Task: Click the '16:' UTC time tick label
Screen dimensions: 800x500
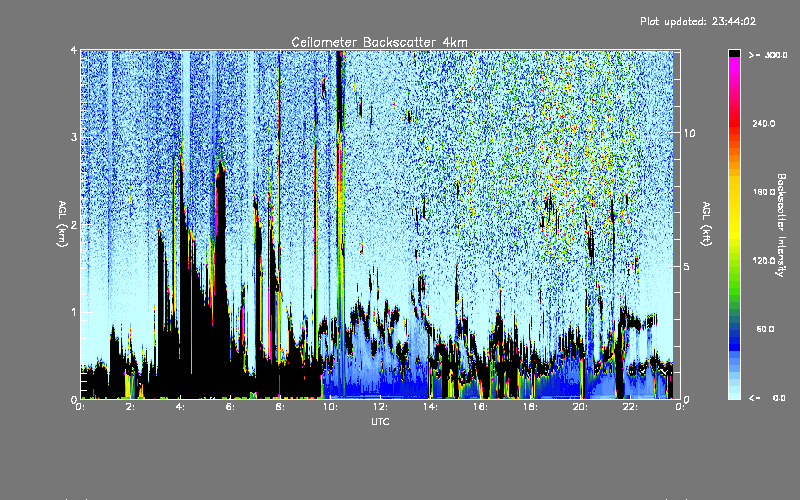Action: [x=480, y=407]
